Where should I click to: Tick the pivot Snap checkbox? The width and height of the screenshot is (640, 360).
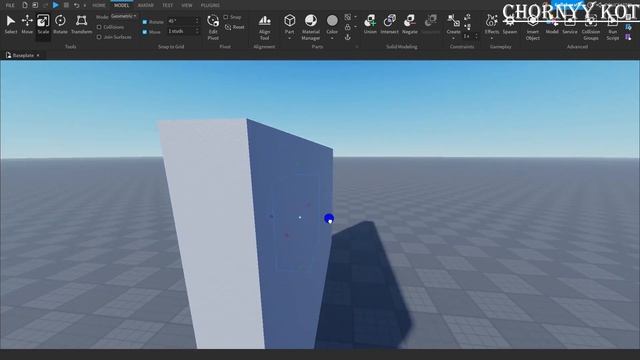click(226, 17)
